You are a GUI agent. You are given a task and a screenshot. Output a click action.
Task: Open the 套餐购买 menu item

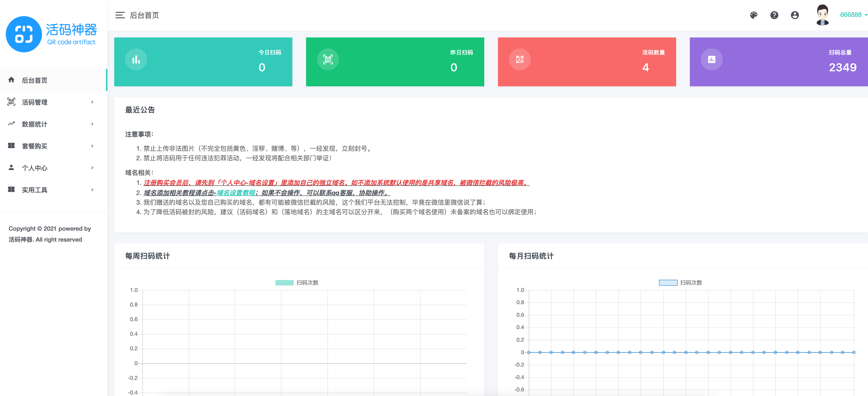pyautogui.click(x=54, y=146)
